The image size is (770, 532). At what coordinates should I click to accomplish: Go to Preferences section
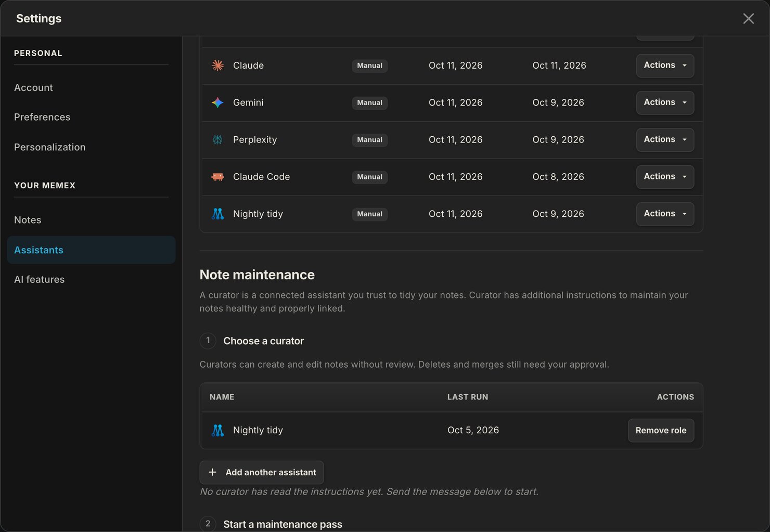[42, 117]
